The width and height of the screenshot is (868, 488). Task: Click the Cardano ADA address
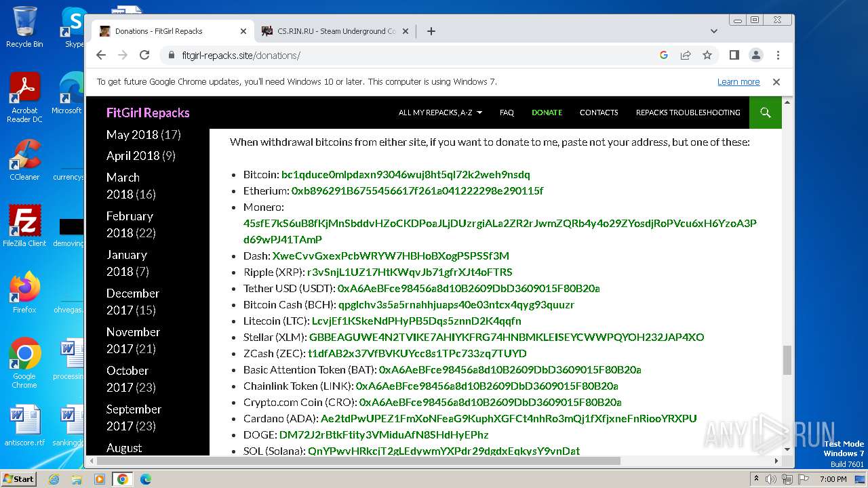[x=509, y=418]
